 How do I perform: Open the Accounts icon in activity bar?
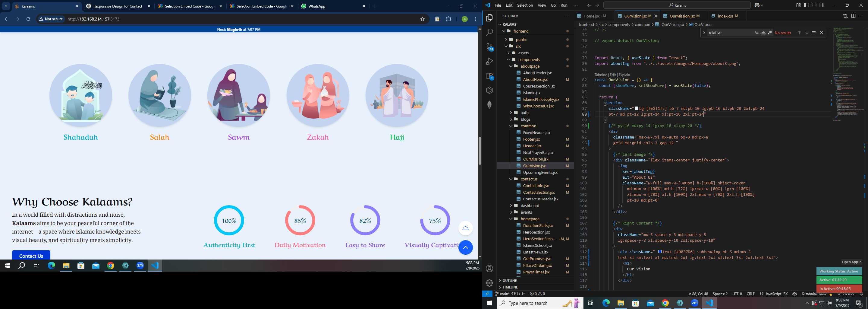[x=489, y=269]
